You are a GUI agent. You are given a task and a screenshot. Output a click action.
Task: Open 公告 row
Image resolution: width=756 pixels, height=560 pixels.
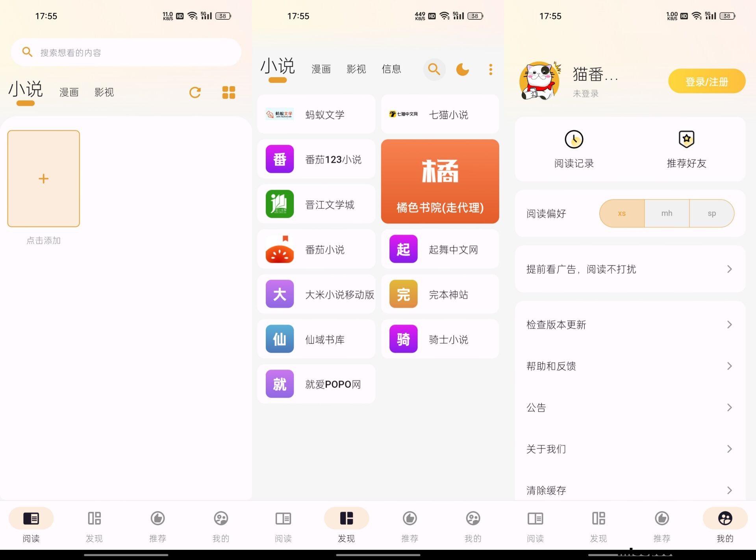pyautogui.click(x=630, y=408)
